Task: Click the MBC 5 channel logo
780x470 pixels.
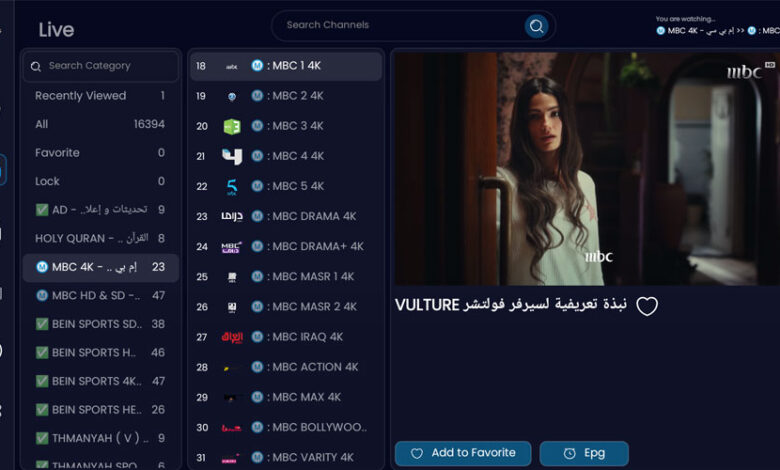Action: tap(232, 186)
